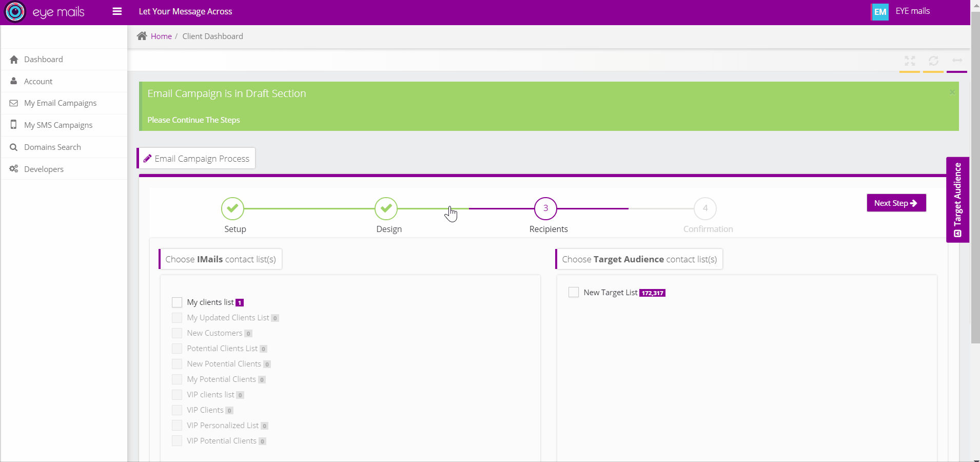Click the refresh panel icon
This screenshot has height=462, width=980.
(x=933, y=61)
